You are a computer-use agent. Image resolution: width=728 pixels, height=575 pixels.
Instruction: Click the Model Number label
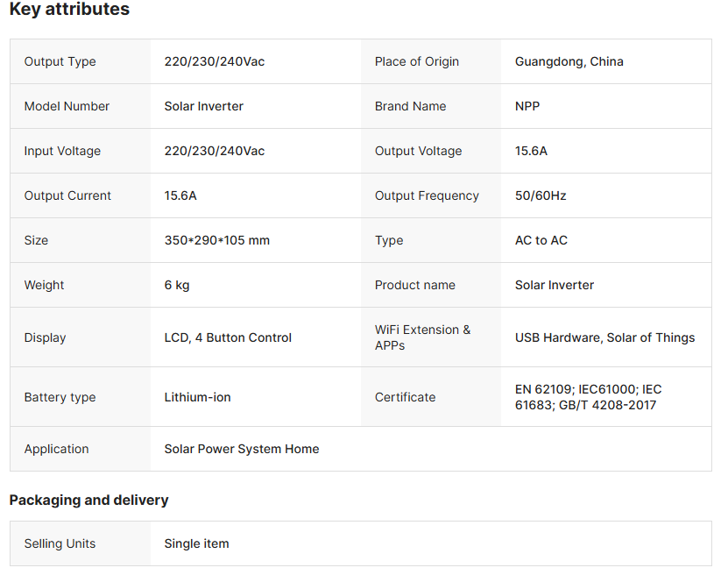pyautogui.click(x=67, y=106)
